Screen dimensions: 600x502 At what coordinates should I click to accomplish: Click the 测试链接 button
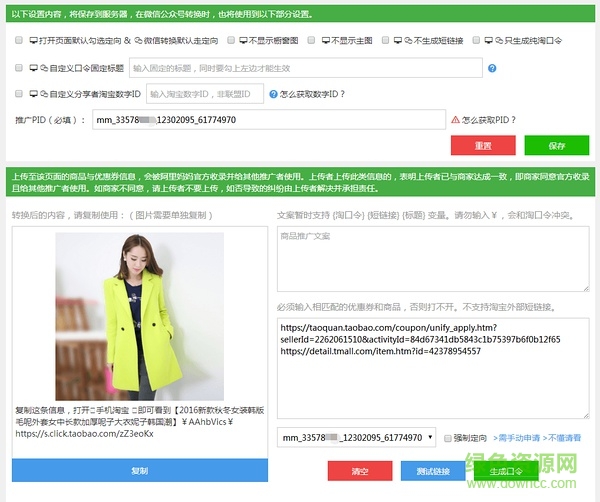(433, 471)
